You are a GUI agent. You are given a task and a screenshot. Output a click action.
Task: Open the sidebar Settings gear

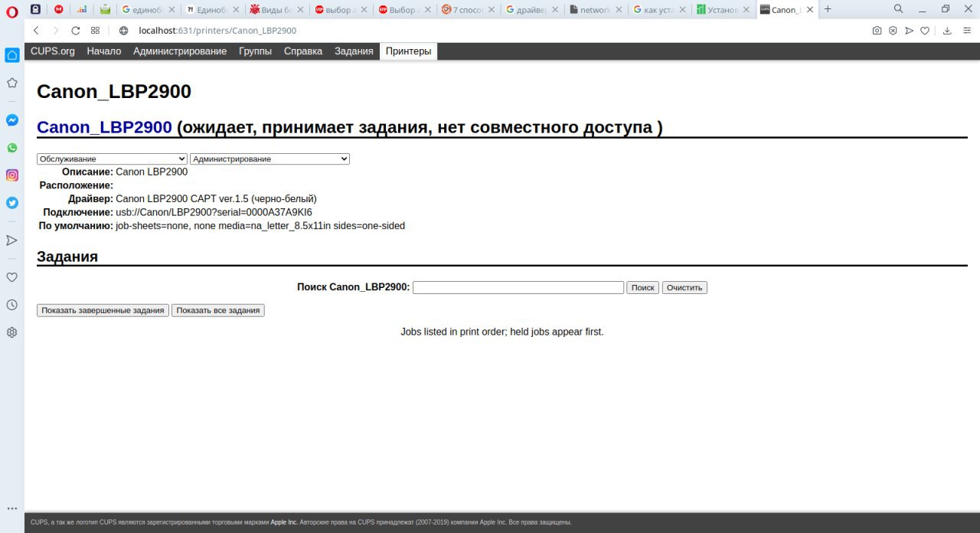[12, 332]
